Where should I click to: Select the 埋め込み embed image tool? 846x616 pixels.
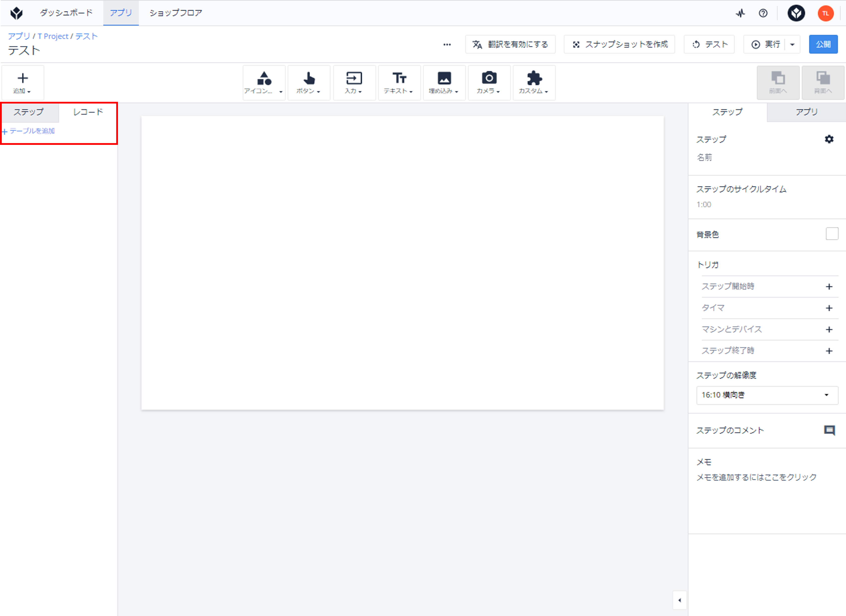click(444, 82)
